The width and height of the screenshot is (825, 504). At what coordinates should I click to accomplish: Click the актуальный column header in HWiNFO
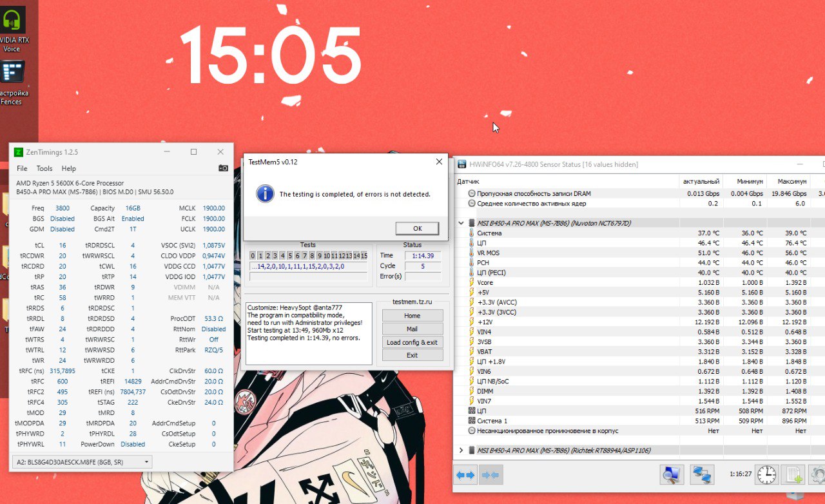pos(701,182)
